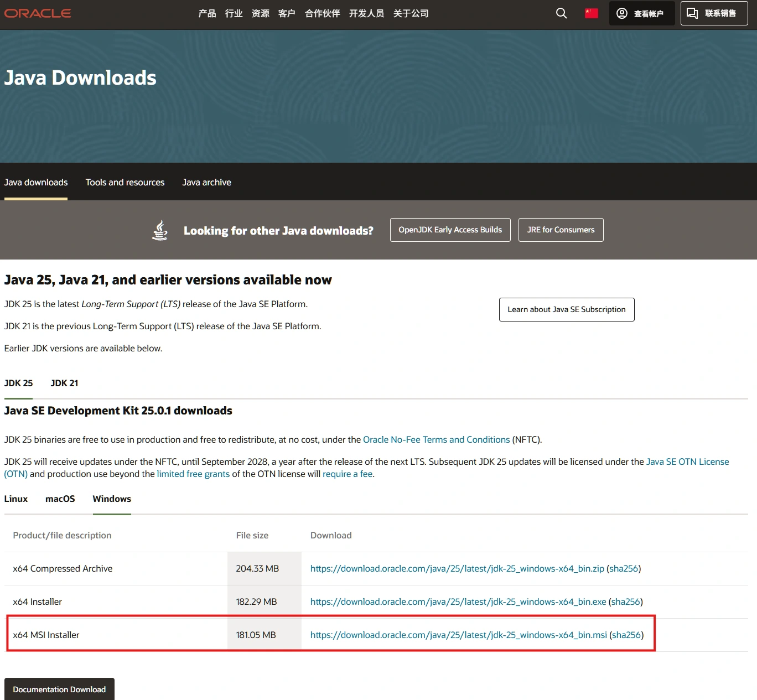The image size is (757, 700).
Task: Switch to the Java archive tab
Action: (206, 182)
